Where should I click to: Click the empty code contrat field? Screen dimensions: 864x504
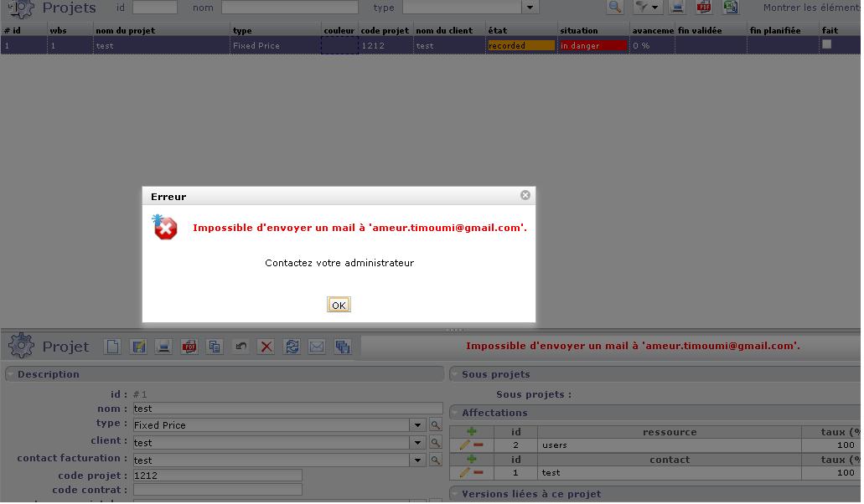click(x=217, y=490)
